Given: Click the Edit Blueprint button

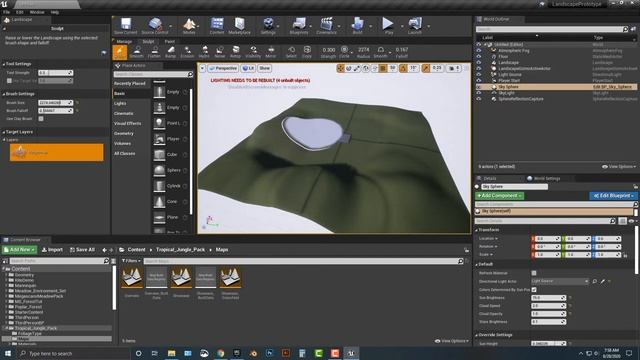Looking at the screenshot, I should pos(613,196).
